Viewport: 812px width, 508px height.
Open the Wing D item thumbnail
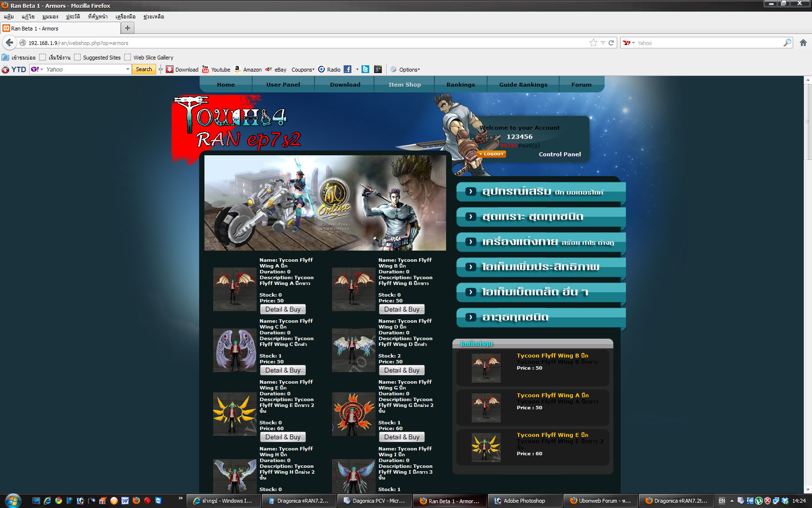click(x=354, y=350)
